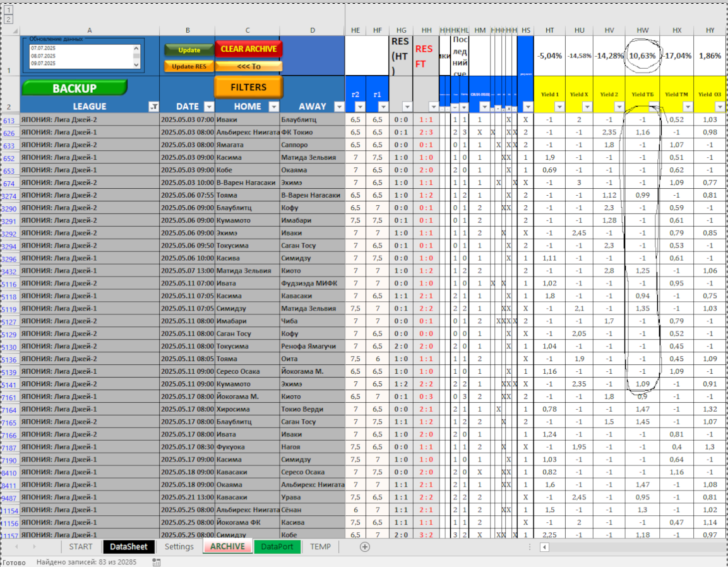Open the HOME column filter dropdown
The height and width of the screenshot is (567, 728).
pyautogui.click(x=273, y=107)
